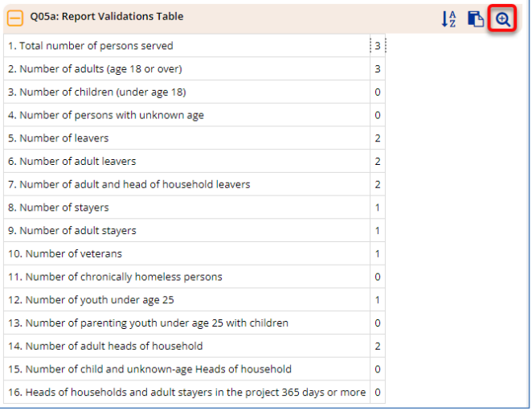Click the adult and head of household leavers value
The width and height of the screenshot is (532, 411).
pos(378,184)
